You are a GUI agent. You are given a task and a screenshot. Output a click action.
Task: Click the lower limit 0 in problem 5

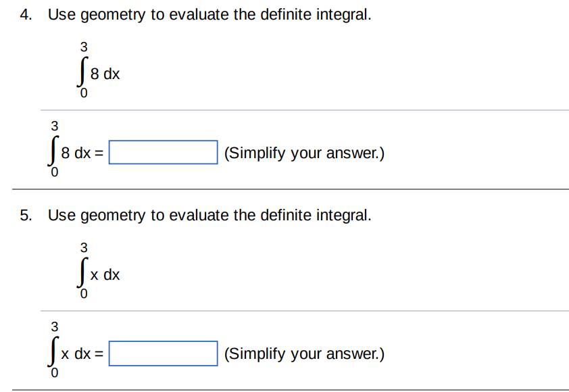(x=84, y=294)
